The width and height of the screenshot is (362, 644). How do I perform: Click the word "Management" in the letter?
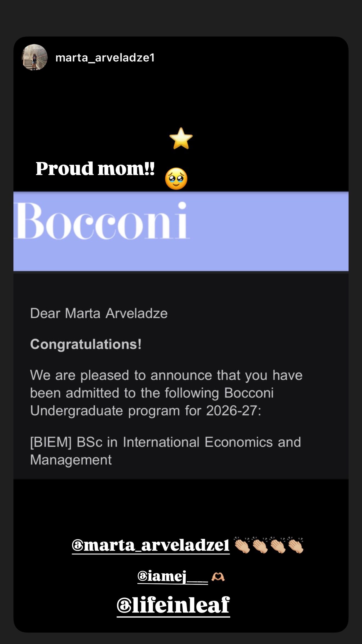[x=71, y=460]
